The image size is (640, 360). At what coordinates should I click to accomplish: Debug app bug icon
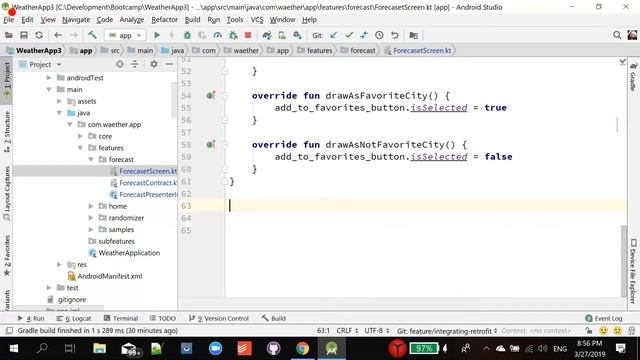[x=187, y=36]
